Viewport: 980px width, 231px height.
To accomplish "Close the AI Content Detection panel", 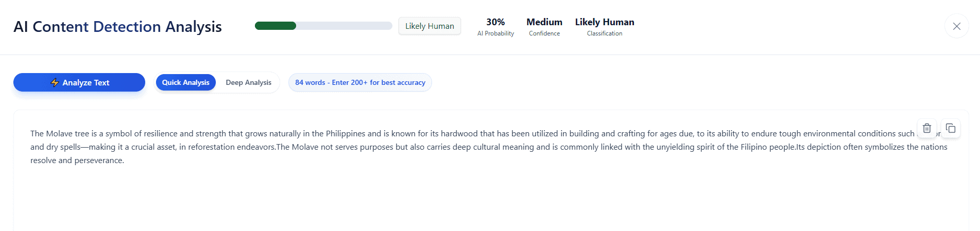I will pos(956,26).
